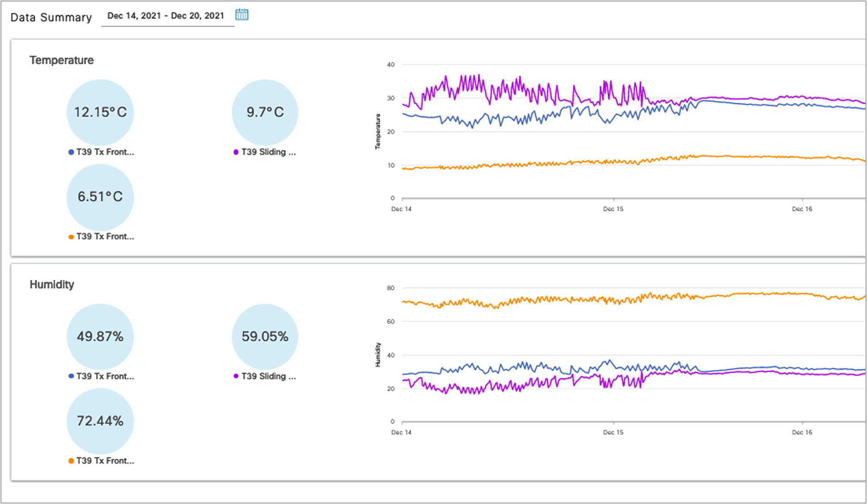Click T39 Tx Front label under 72.44%
The image size is (867, 504).
tap(105, 461)
